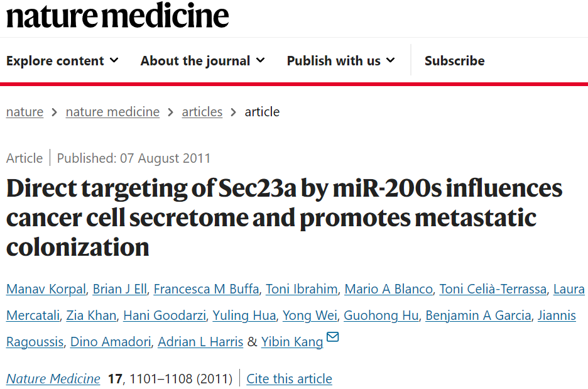The width and height of the screenshot is (588, 389).
Task: Click the Cite this article link
Action: point(289,379)
